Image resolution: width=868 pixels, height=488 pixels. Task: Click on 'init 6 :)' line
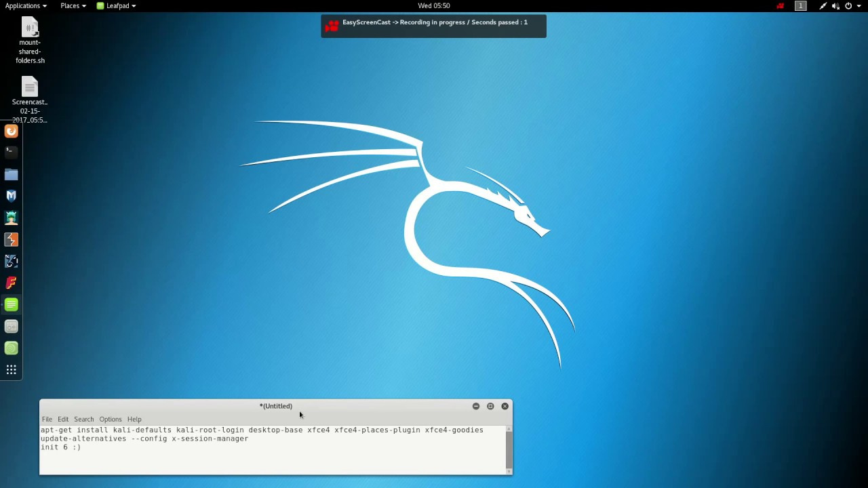pos(60,447)
